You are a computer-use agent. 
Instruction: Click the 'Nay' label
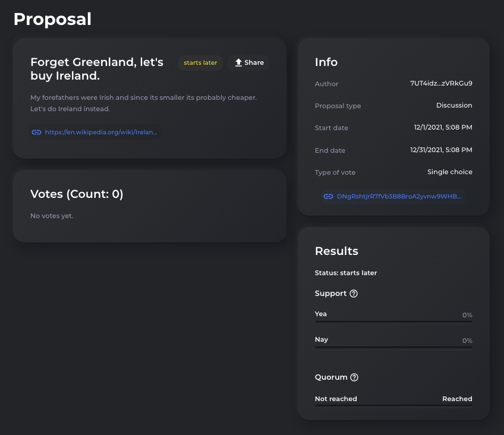[x=322, y=339]
